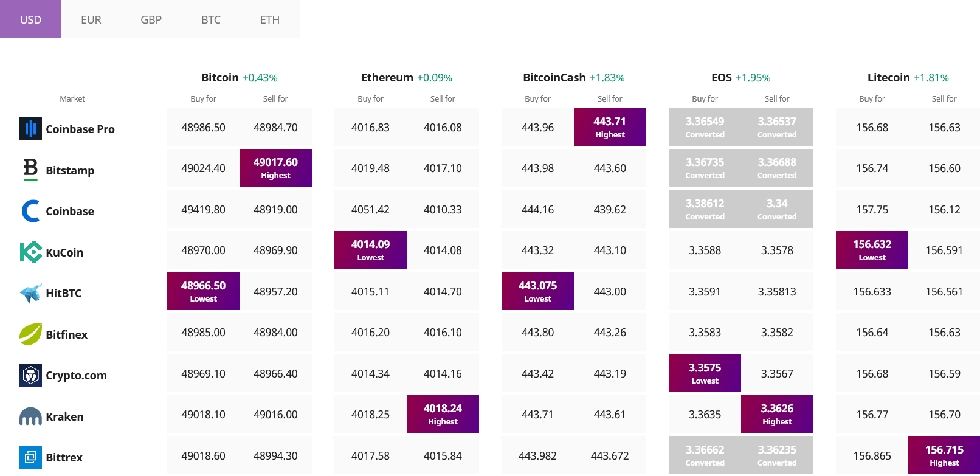Open the ETH currency tab
Viewport: 980px width, 476px height.
[270, 19]
